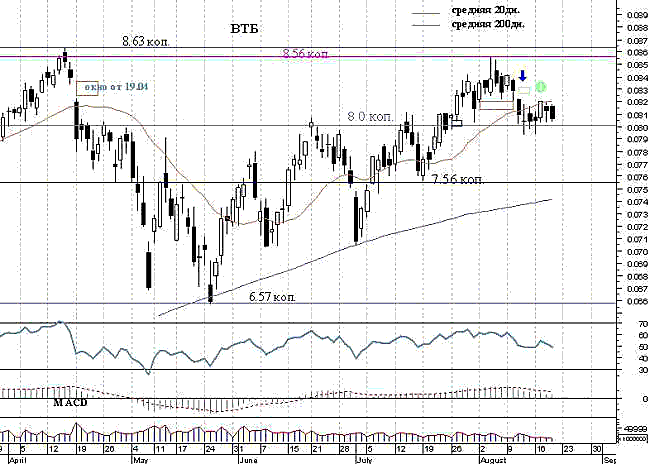Viewport: 650px width, 464px height.
Task: Click the 0.076 value on price axis
Action: tap(637, 177)
